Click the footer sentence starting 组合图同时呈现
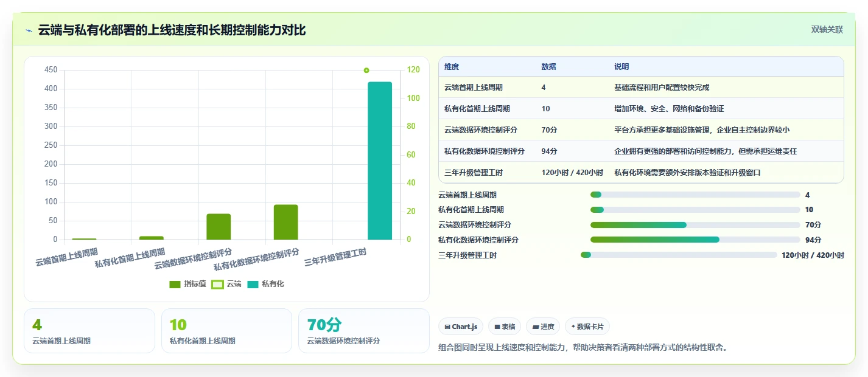868x377 pixels. pyautogui.click(x=583, y=348)
